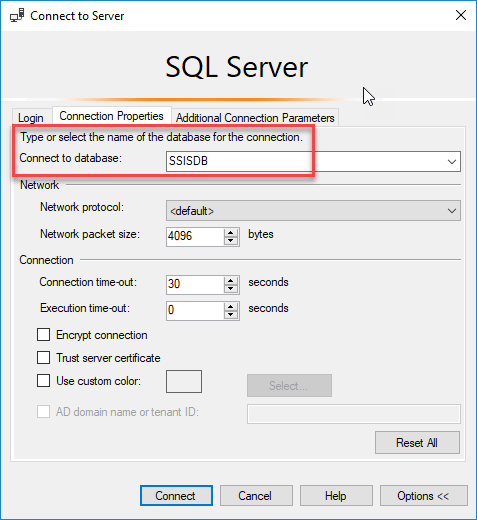Switch to the Login tab

[31, 118]
